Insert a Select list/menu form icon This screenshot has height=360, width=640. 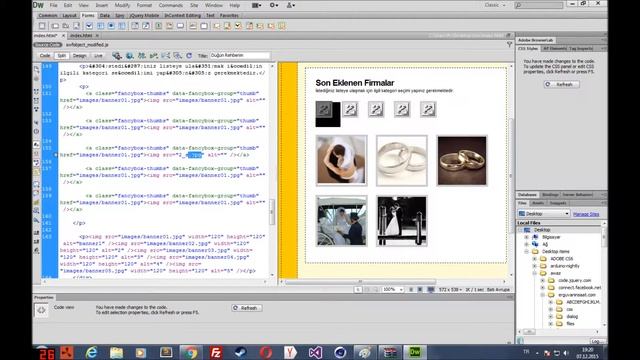(135, 26)
